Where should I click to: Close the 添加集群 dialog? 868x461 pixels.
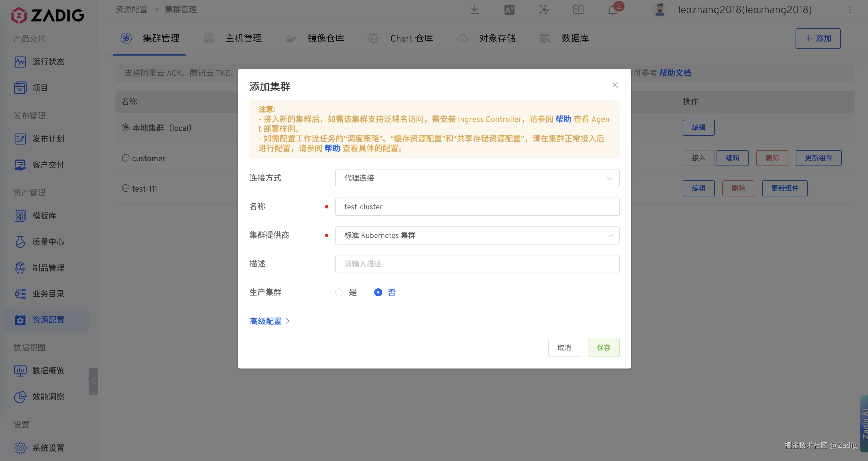(x=615, y=85)
